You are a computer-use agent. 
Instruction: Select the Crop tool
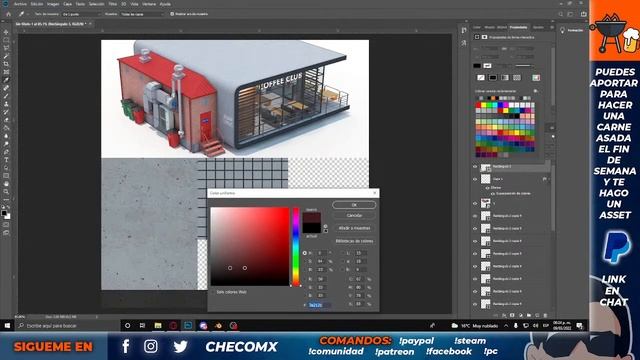(6, 64)
